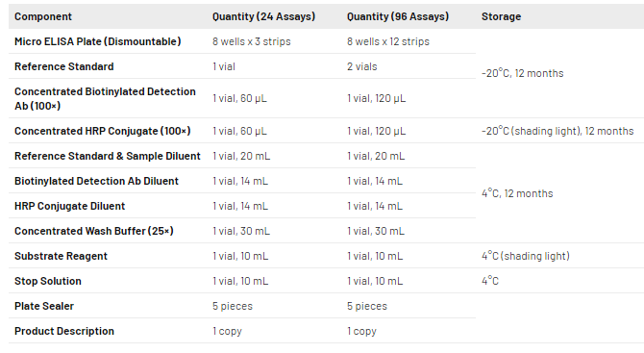Click the Stop Solution component name
This screenshot has height=353, width=644.
(48, 281)
